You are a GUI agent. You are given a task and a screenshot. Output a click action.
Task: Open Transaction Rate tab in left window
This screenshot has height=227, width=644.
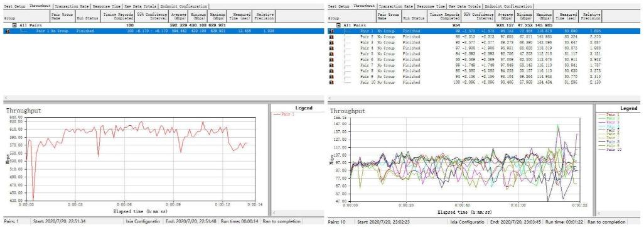click(x=72, y=7)
